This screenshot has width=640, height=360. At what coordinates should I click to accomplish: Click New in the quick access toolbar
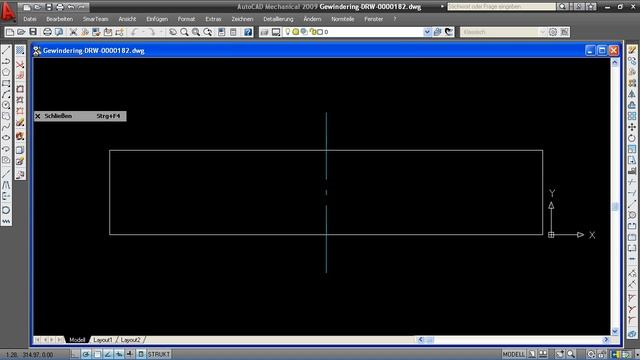pos(27,7)
